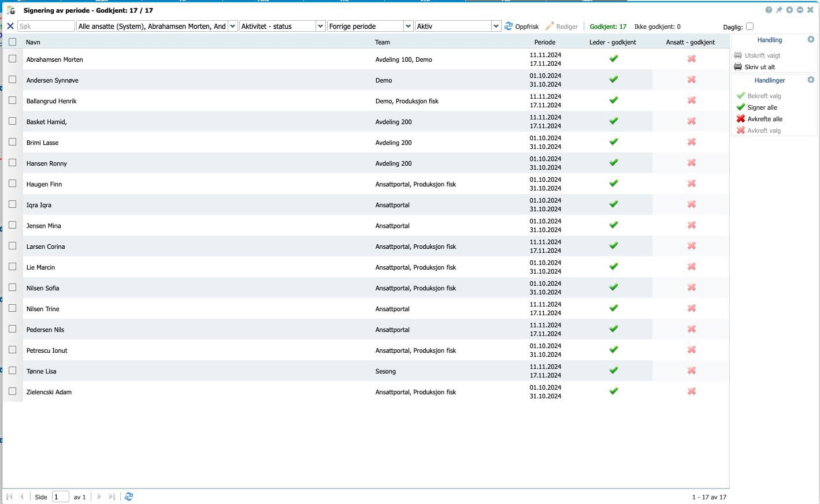Click the red X beside Avkrefte alle
The image size is (820, 504).
coord(741,118)
